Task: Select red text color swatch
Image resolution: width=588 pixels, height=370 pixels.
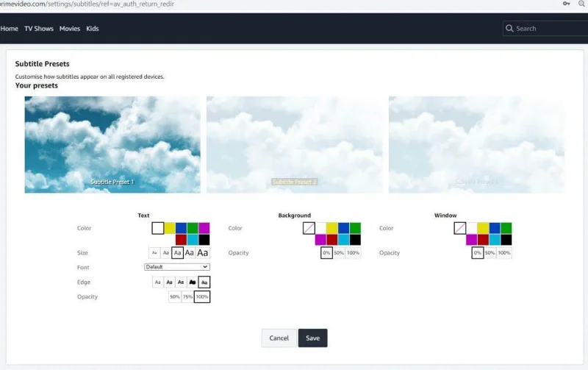Action: point(181,239)
